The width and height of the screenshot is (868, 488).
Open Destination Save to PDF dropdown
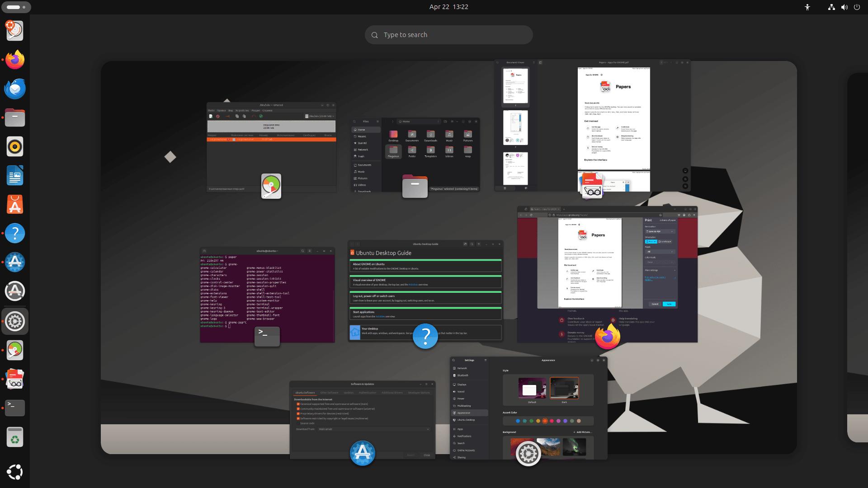[660, 231]
